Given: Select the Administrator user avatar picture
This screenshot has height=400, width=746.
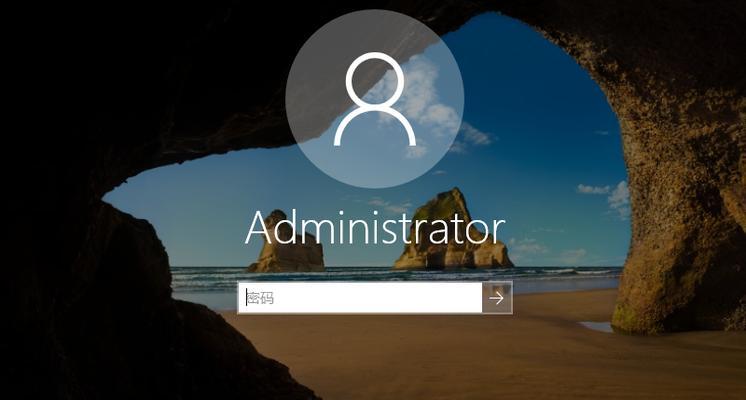Looking at the screenshot, I should pos(375,99).
